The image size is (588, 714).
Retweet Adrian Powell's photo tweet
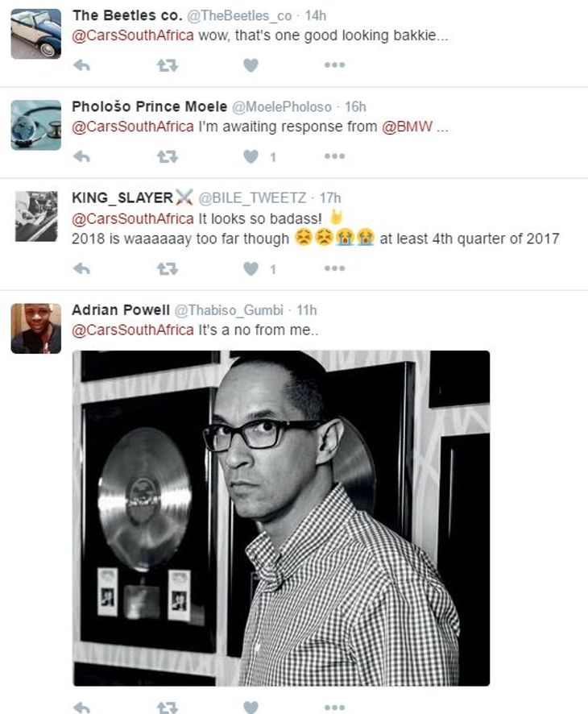pyautogui.click(x=167, y=708)
